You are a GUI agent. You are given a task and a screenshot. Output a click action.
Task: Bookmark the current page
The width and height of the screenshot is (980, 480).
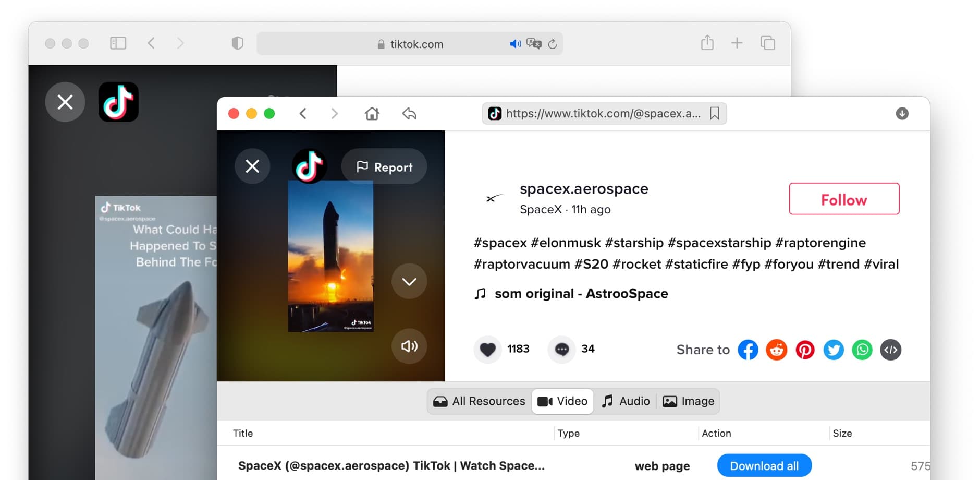715,113
